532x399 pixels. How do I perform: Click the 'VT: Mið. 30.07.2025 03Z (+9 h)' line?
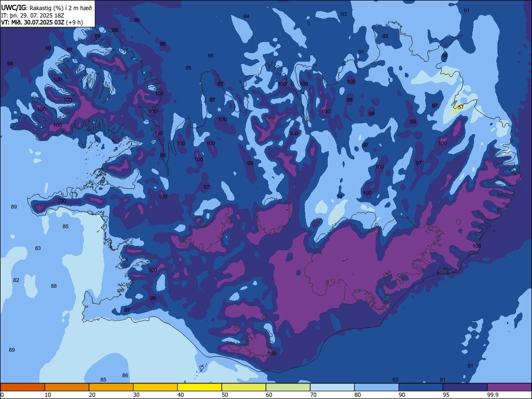[x=41, y=22]
